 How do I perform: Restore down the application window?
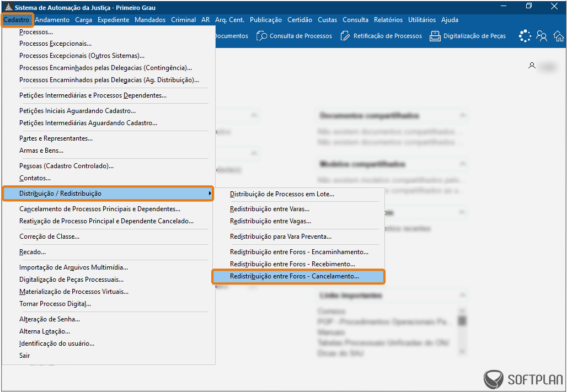point(529,6)
